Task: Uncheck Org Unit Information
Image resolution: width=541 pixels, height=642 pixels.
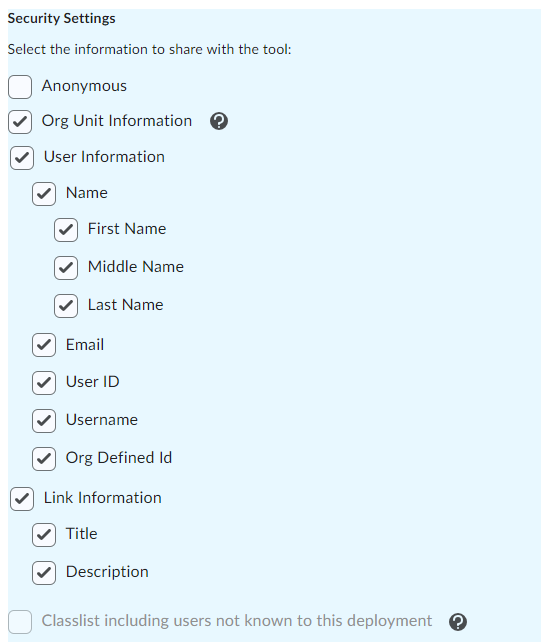Action: (x=20, y=122)
